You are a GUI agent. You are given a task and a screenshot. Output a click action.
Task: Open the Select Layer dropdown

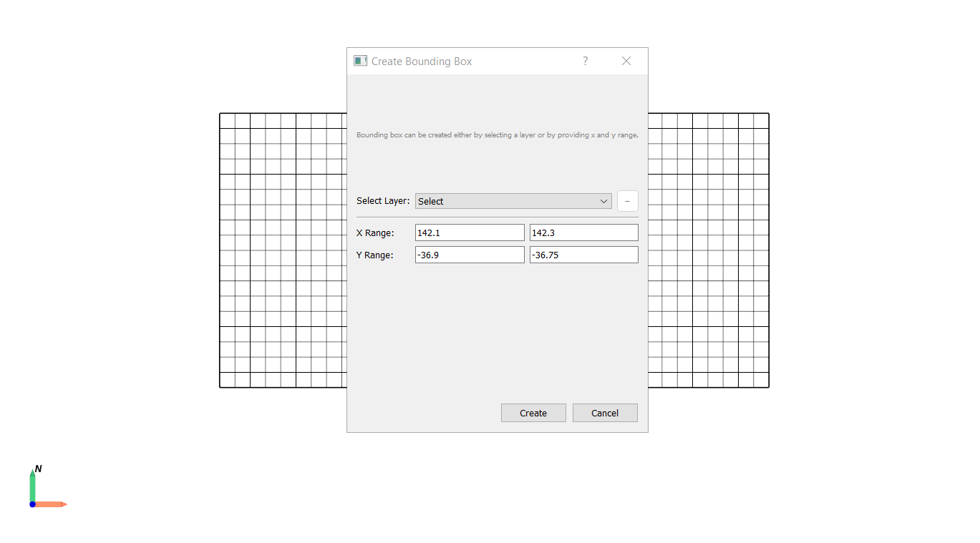(513, 201)
